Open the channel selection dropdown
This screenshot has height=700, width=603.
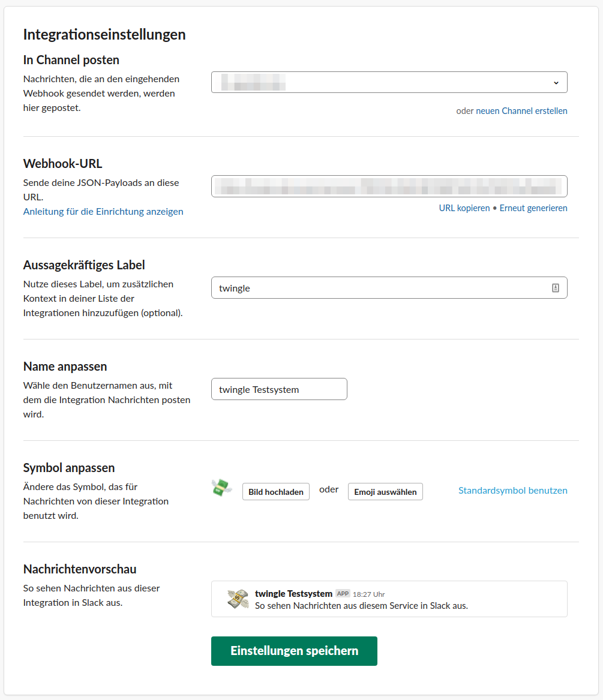click(389, 82)
